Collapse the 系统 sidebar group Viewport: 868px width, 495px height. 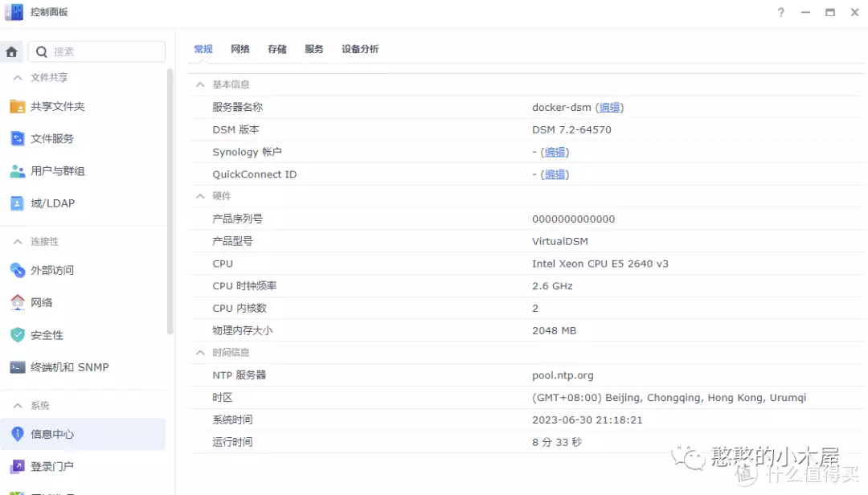(18, 405)
